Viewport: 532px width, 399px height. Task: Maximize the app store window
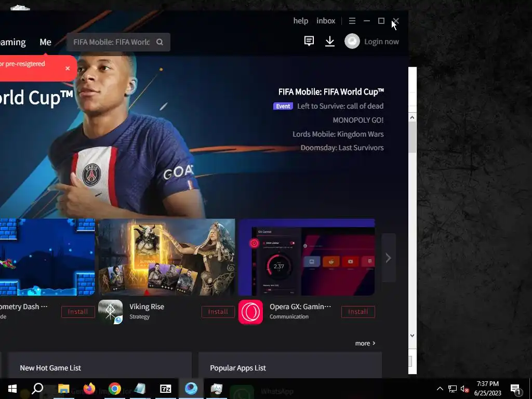tap(381, 21)
